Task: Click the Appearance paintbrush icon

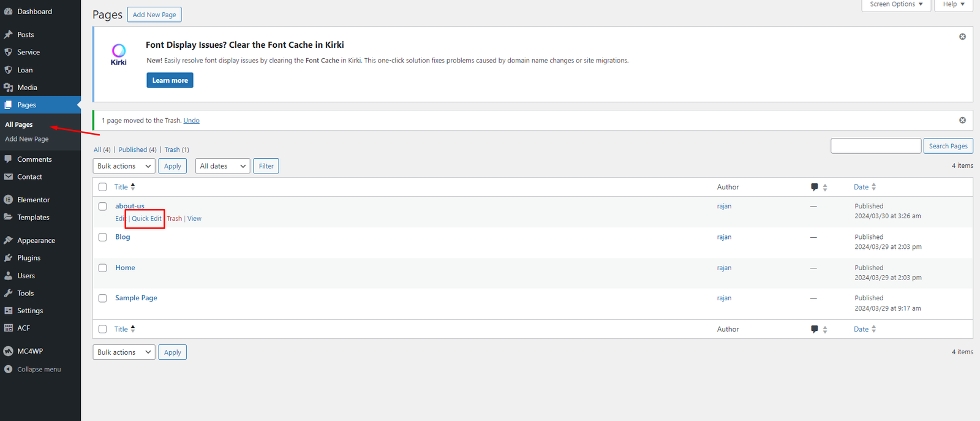Action: (9, 240)
